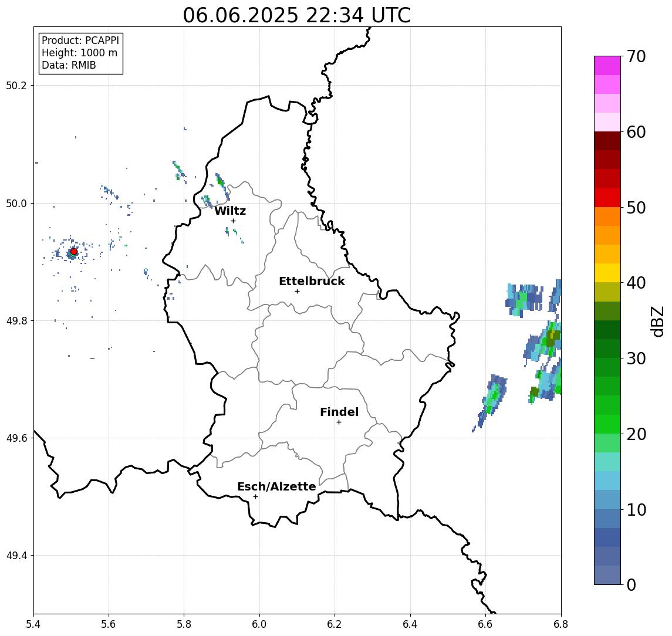Viewport: 672px width, 636px height.
Task: Click the latitude label 49.6
Action: 16,438
